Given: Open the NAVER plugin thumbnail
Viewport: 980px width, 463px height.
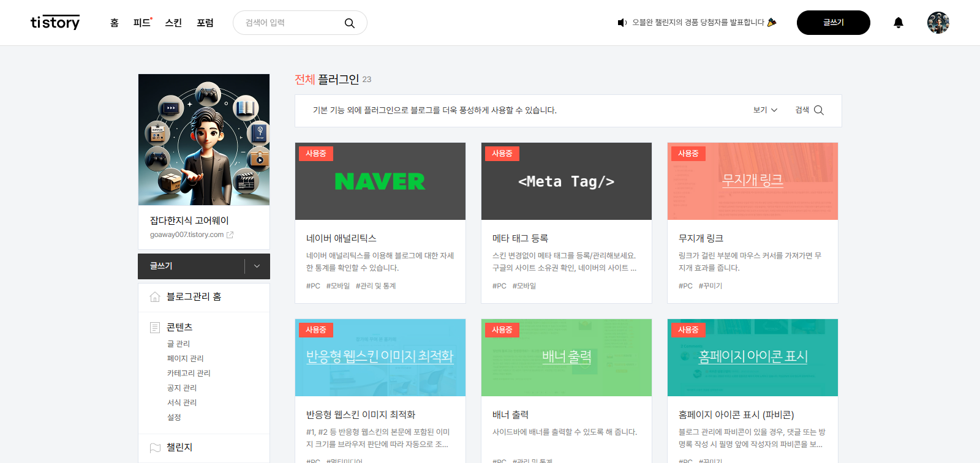Looking at the screenshot, I should pyautogui.click(x=380, y=181).
